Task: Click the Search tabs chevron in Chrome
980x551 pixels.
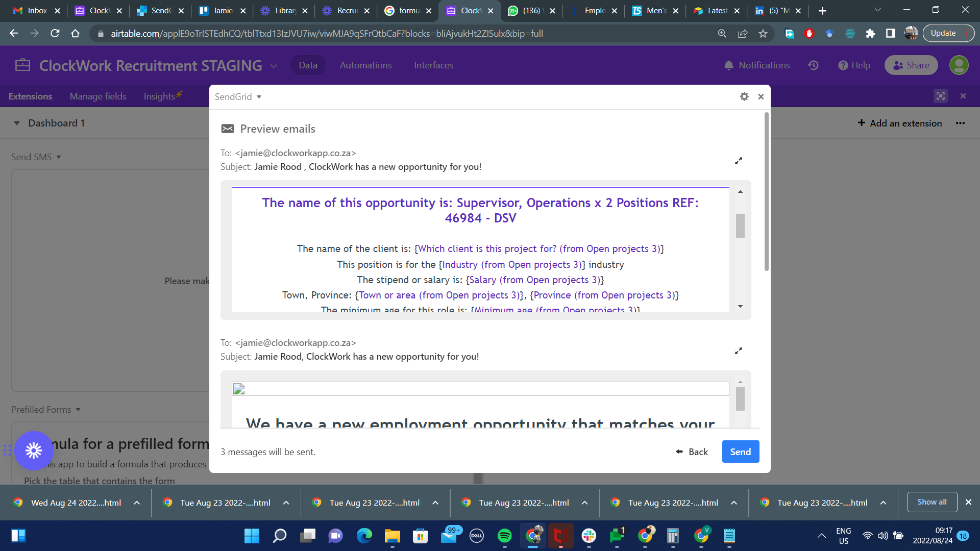Action: (877, 10)
